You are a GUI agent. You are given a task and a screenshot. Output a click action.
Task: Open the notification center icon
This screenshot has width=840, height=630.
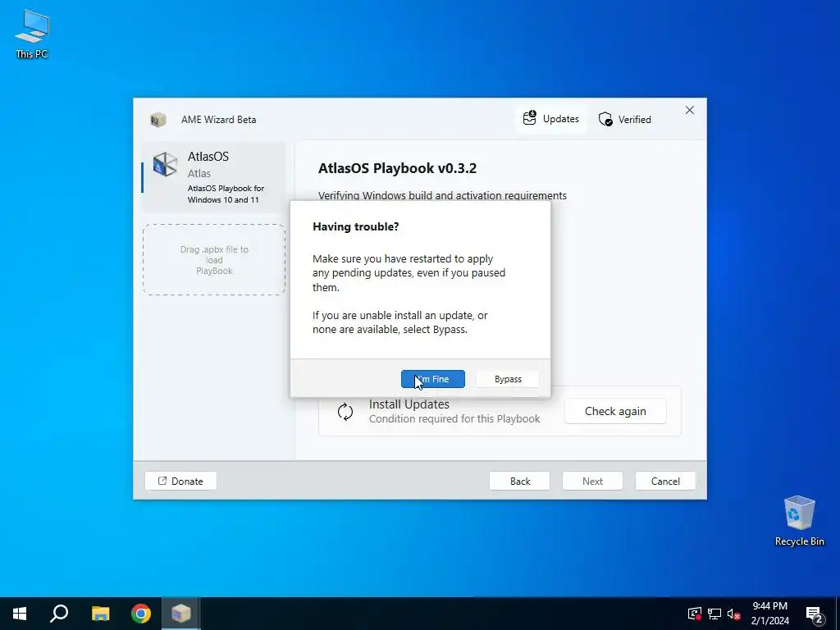click(815, 614)
